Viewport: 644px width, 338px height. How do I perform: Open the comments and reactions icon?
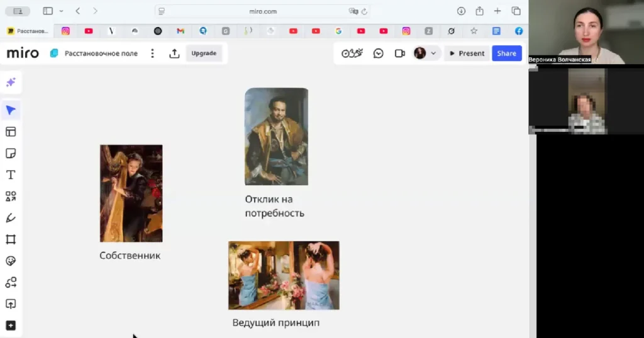378,53
